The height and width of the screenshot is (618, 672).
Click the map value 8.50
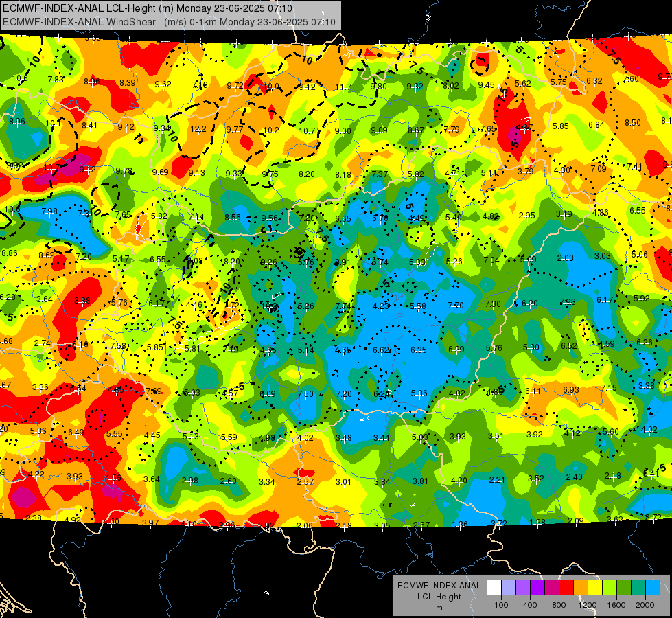click(x=633, y=123)
